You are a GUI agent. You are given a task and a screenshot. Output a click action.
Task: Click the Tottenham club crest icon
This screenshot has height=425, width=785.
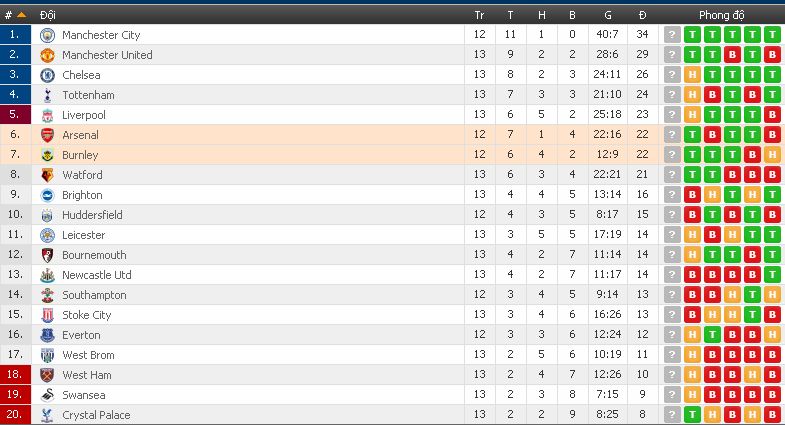[x=47, y=95]
